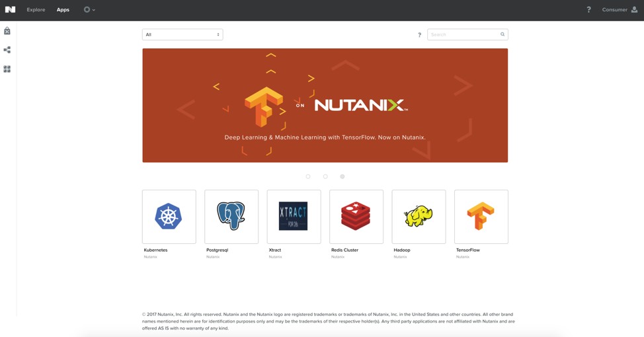The height and width of the screenshot is (337, 644).
Task: Focus the Search input field
Action: (467, 34)
